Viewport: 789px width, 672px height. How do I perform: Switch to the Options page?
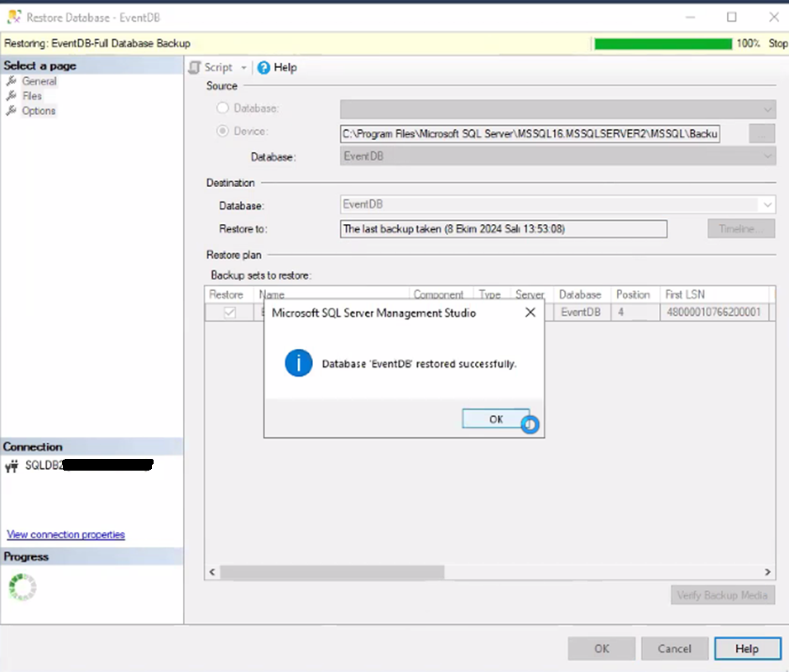(39, 111)
